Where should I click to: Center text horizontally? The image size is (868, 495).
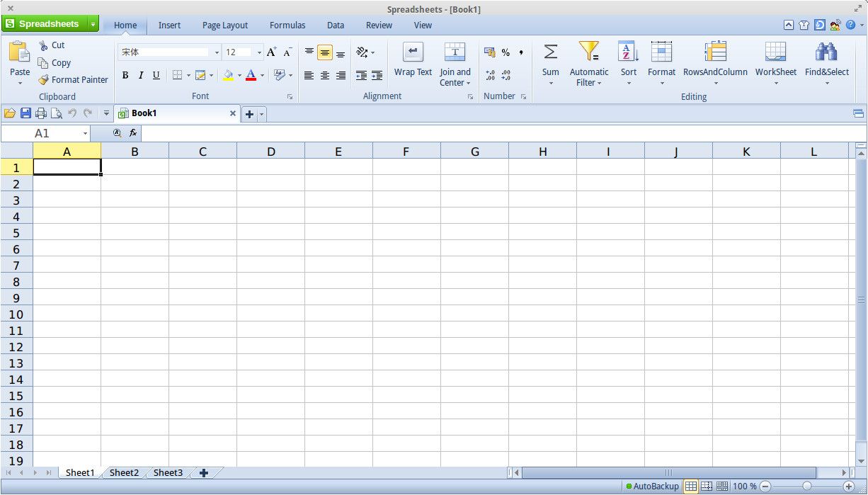[325, 75]
